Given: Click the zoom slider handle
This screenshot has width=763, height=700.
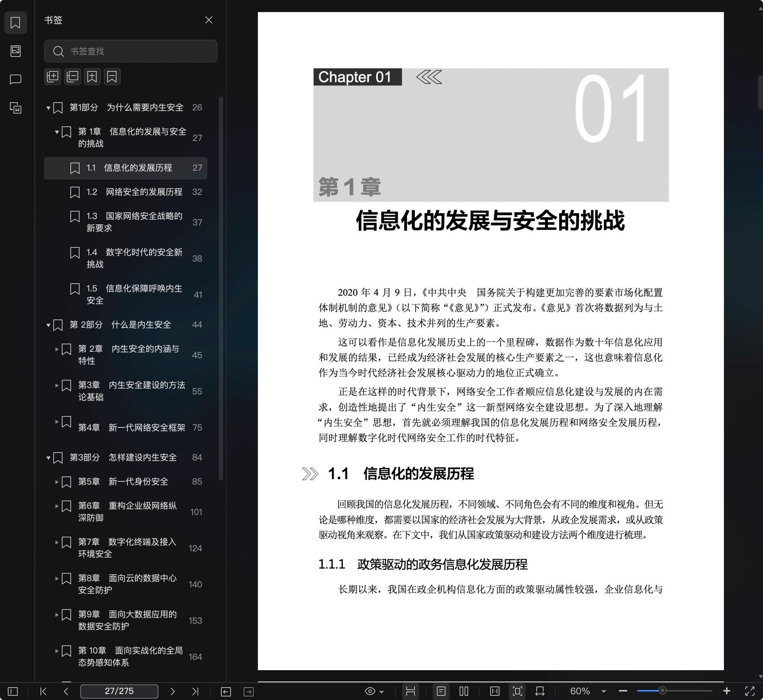Looking at the screenshot, I should (662, 691).
